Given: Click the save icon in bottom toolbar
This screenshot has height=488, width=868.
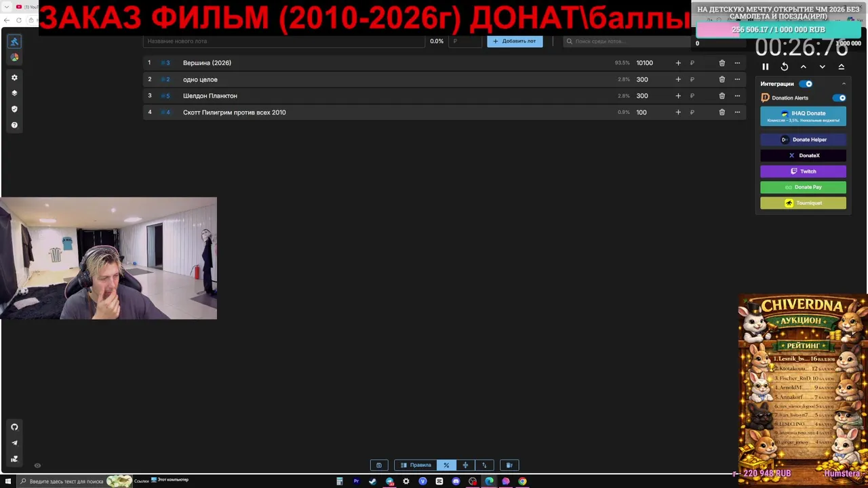Looking at the screenshot, I should pos(379,465).
